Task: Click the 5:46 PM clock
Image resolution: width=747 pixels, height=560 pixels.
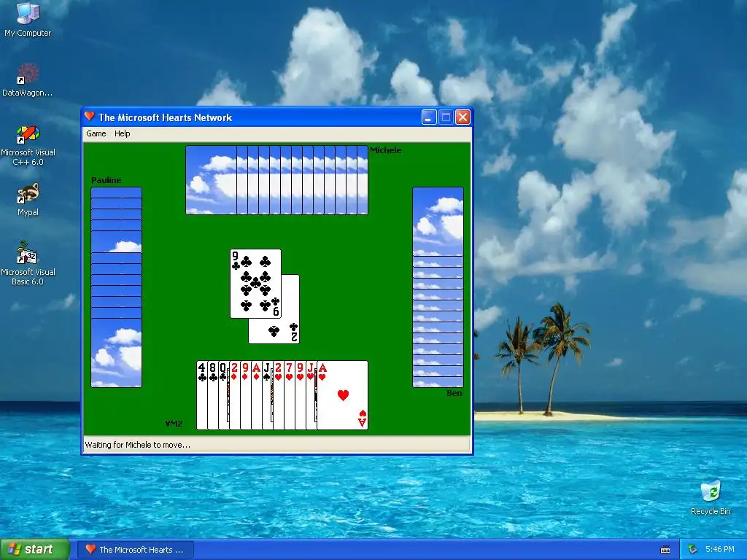Action: [719, 550]
